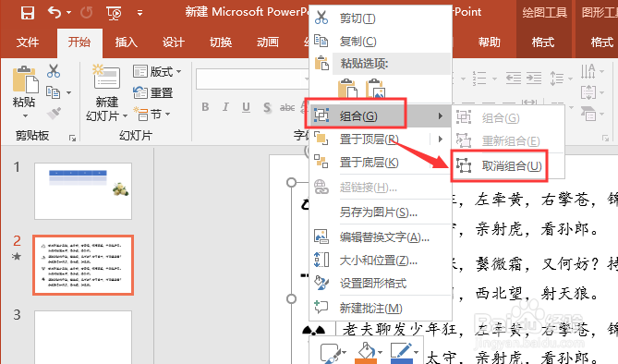
Task: Click increase indent icon
Action: 534,79
